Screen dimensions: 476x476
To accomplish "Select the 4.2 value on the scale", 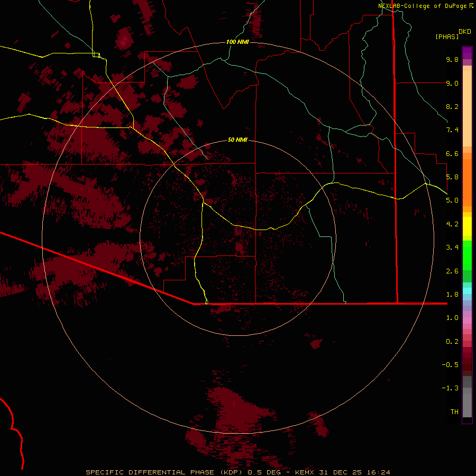I will [x=452, y=224].
